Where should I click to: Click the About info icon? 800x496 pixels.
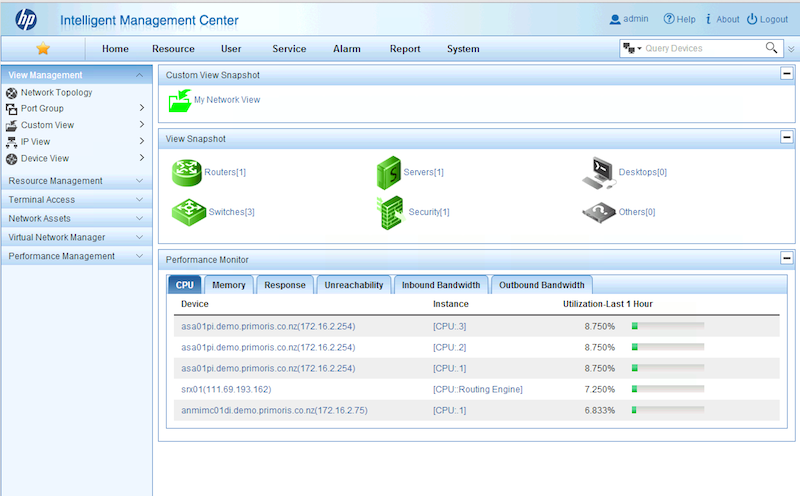708,19
